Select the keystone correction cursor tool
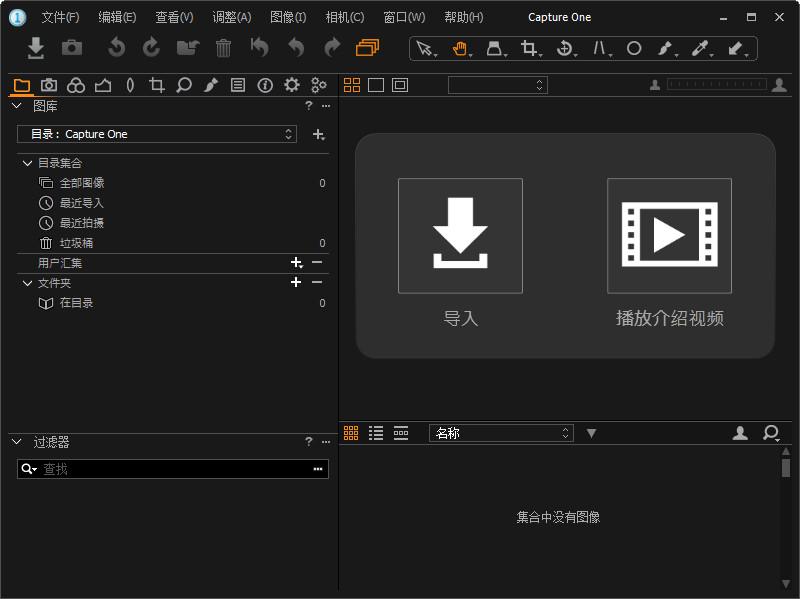Screen dimensions: 800x599 tap(600, 48)
